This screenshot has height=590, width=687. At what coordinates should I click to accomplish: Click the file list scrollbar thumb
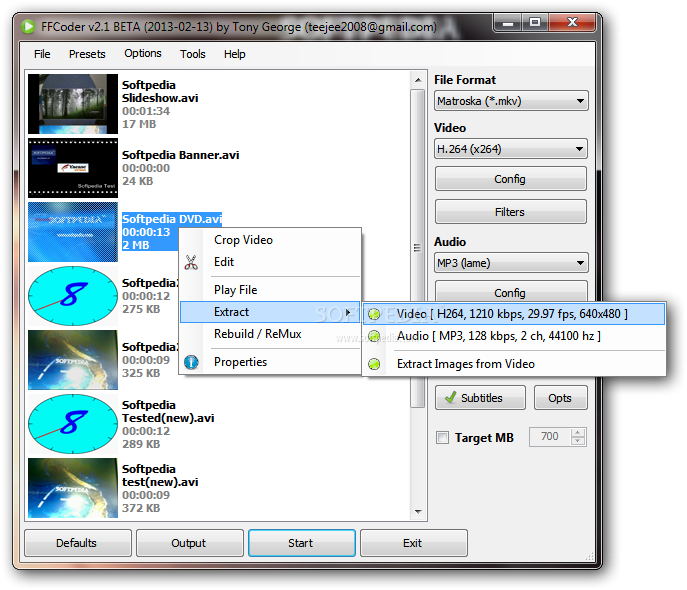418,248
